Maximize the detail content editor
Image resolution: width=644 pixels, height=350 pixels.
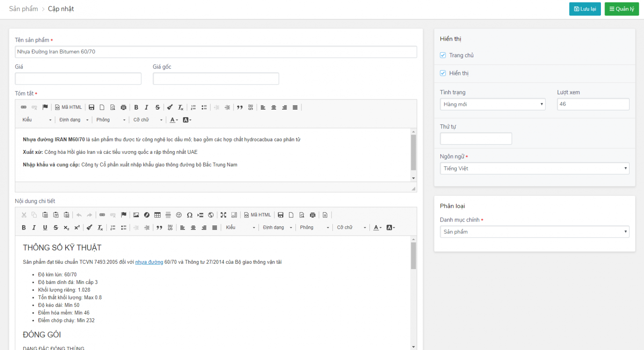tap(223, 215)
